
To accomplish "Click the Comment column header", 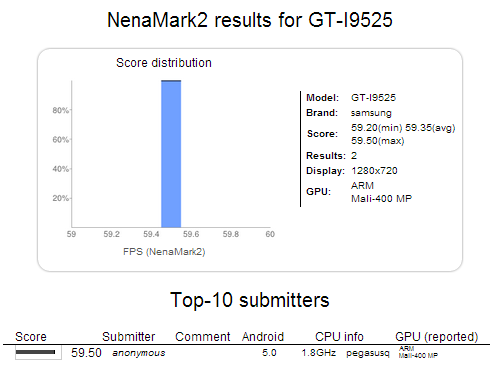I will 203,337.
